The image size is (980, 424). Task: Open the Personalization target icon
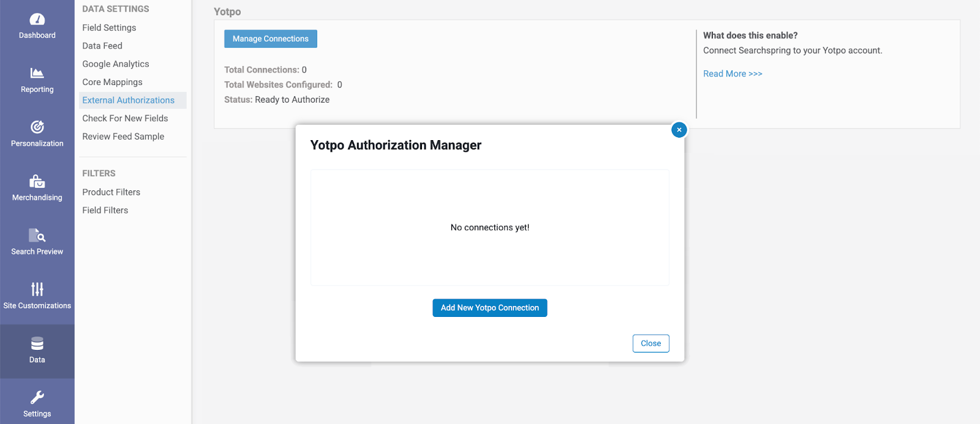37,127
